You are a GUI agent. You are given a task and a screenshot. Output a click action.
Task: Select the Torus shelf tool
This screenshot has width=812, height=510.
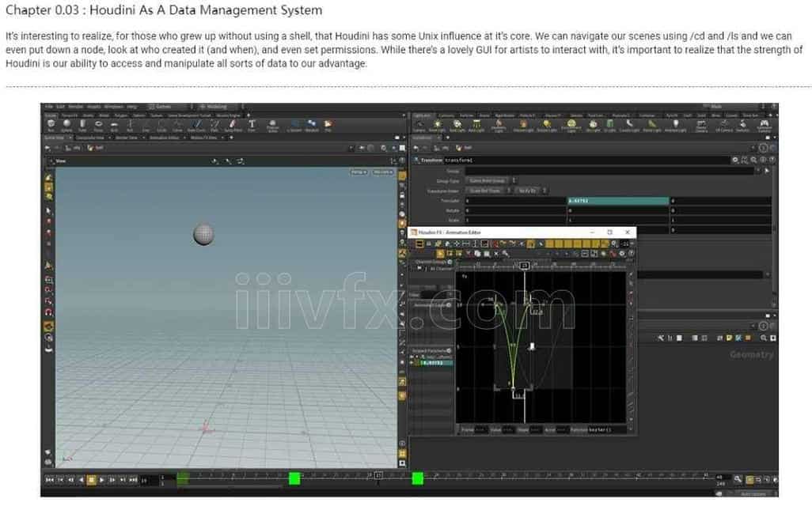point(98,125)
